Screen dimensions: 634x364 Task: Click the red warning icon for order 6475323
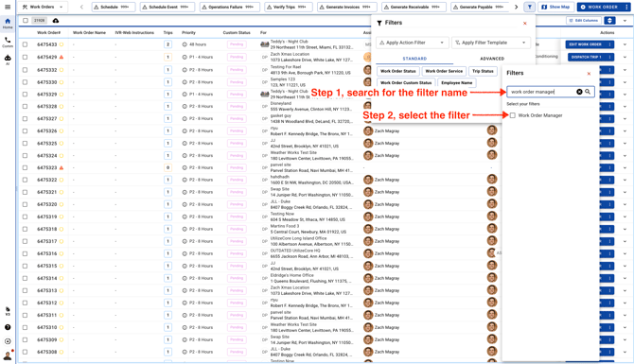click(x=62, y=167)
